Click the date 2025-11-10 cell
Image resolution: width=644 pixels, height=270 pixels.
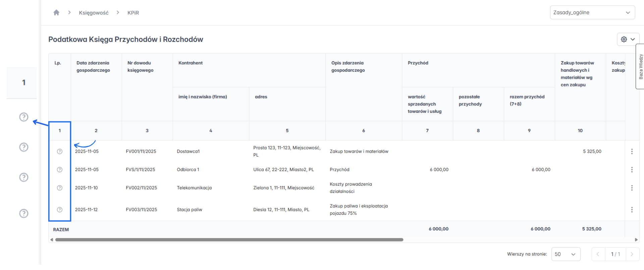click(x=86, y=188)
